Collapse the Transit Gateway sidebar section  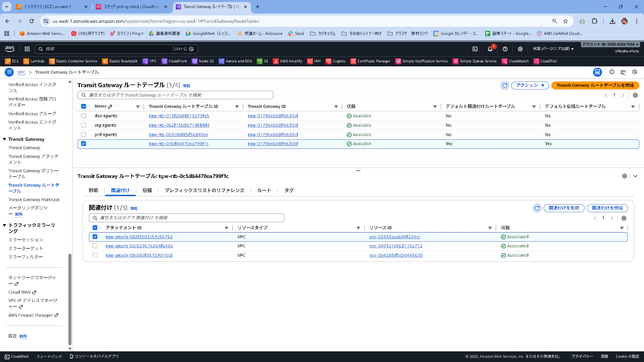pos(4,139)
